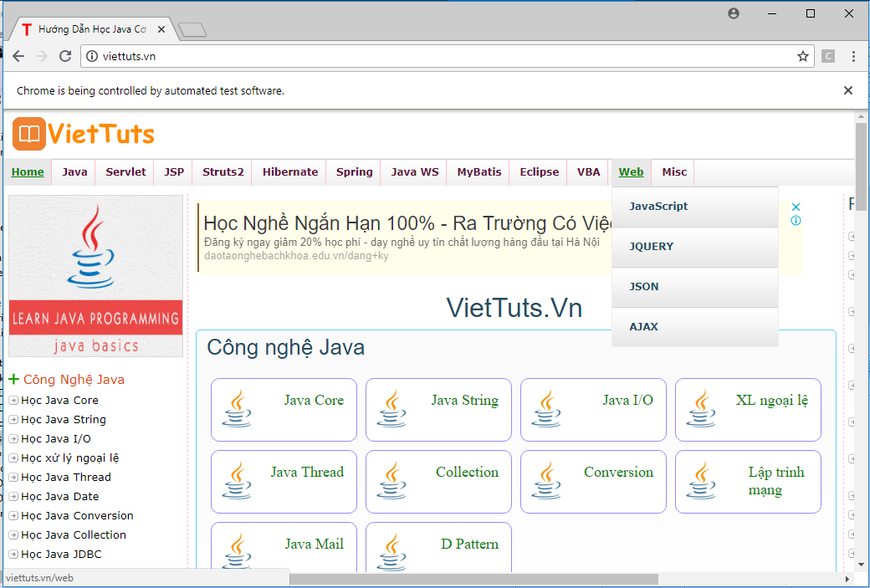Select JSON from the Web dropdown
This screenshot has height=588, width=870.
pyautogui.click(x=694, y=287)
